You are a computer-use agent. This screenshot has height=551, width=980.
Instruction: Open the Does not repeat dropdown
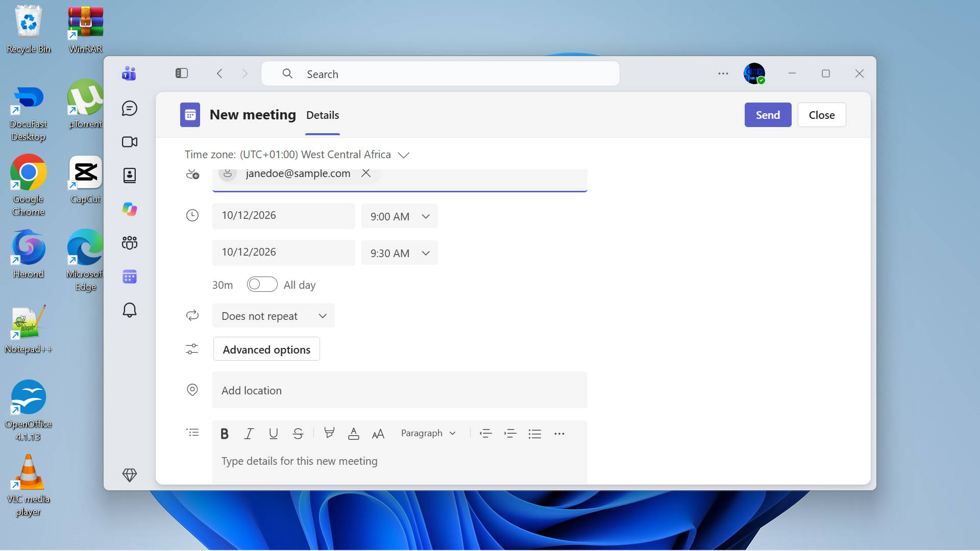[x=274, y=316]
